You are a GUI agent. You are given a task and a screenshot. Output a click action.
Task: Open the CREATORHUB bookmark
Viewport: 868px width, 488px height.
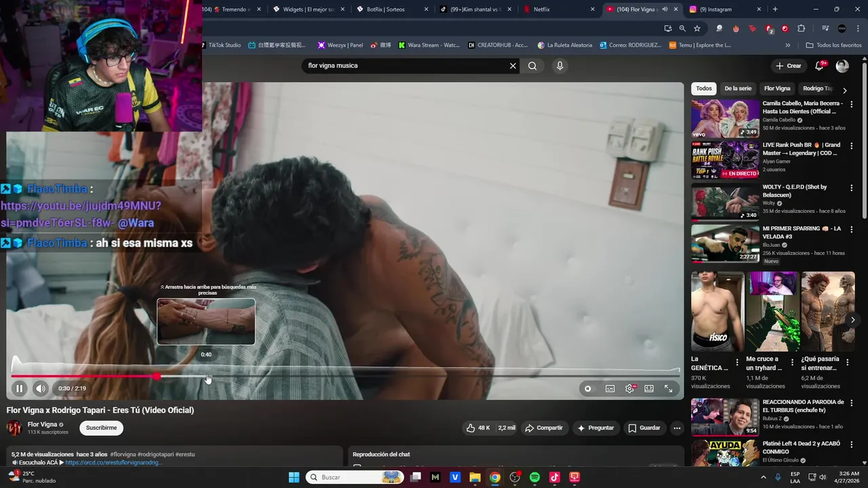tap(498, 45)
